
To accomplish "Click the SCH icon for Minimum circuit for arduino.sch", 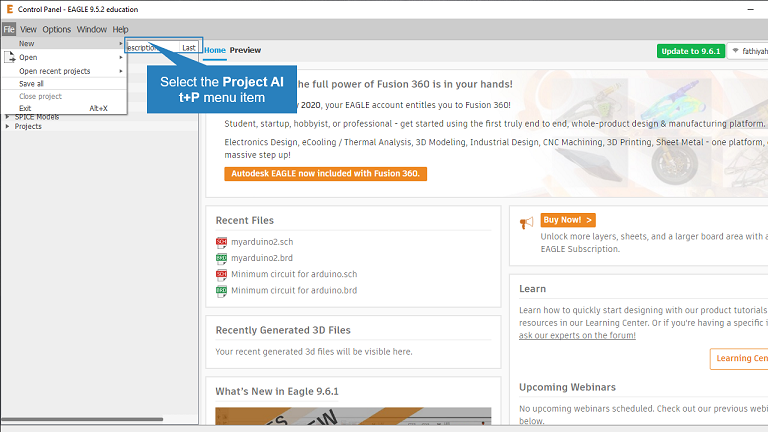I will (x=221, y=274).
